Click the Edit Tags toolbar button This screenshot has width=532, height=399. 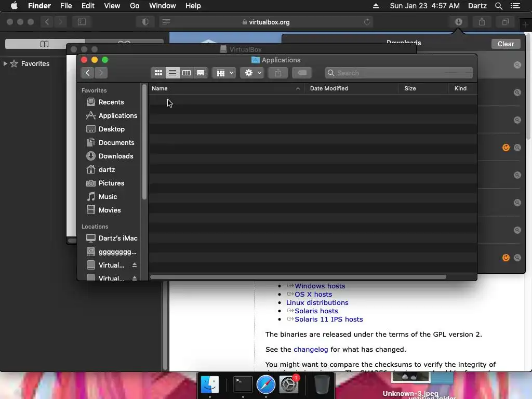[302, 73]
